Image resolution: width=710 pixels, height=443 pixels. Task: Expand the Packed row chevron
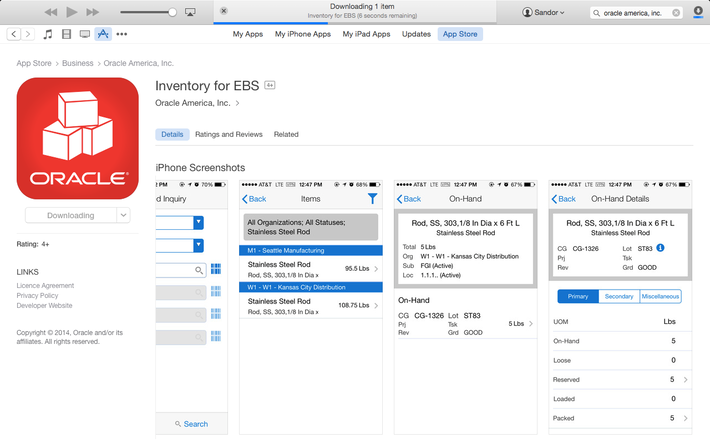(x=685, y=418)
